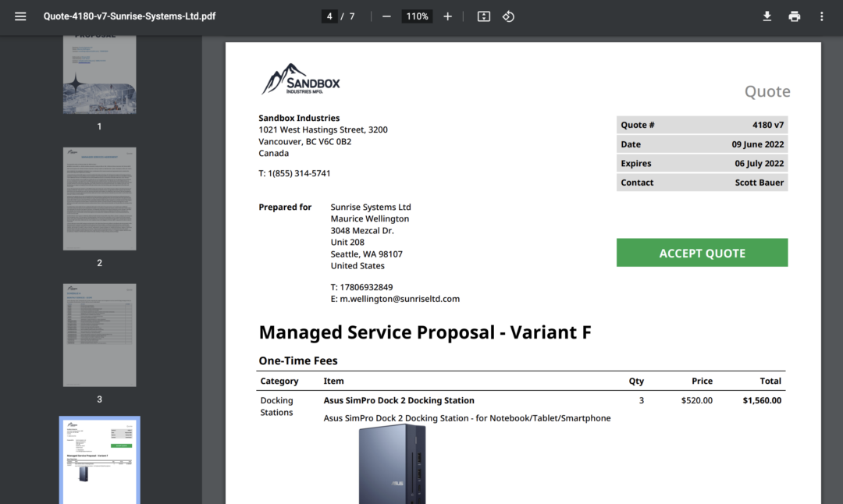The image size is (843, 504).
Task: Open the sidebar hamburger menu
Action: coord(20,16)
